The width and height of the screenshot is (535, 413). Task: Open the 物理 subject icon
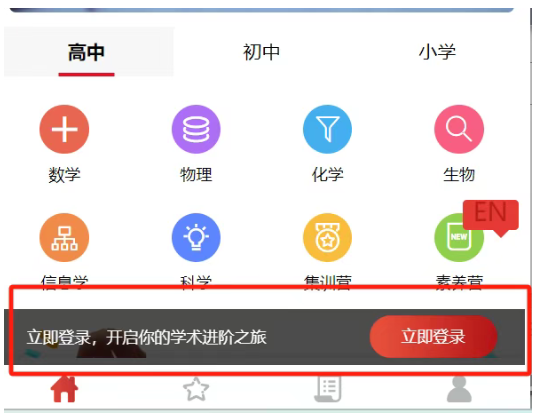(196, 129)
